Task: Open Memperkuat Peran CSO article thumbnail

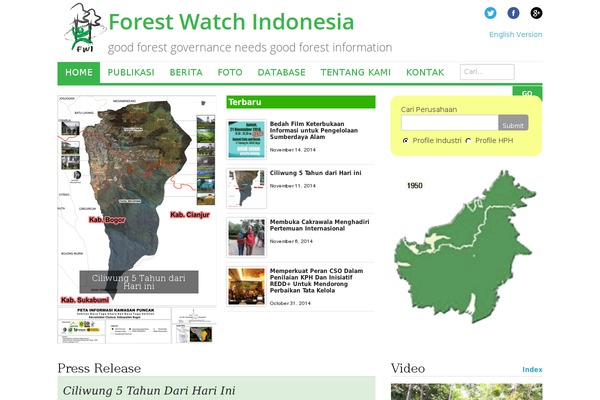Action: coord(246,286)
